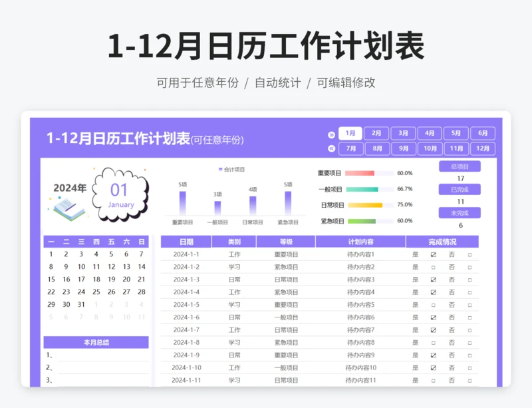The image size is (532, 408).
Task: Open the 3月 month tab
Action: coord(403,133)
